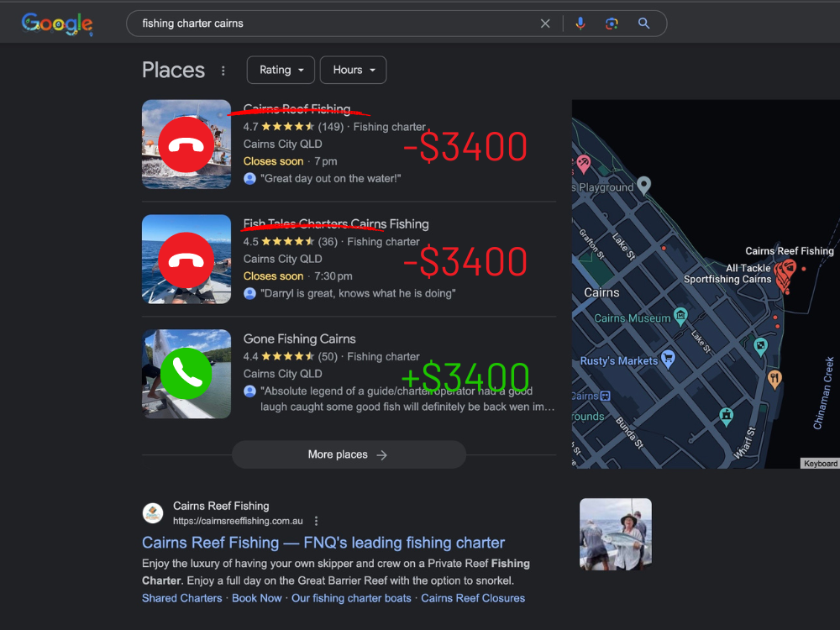
Task: Expand the Hours filter dropdown
Action: (353, 71)
